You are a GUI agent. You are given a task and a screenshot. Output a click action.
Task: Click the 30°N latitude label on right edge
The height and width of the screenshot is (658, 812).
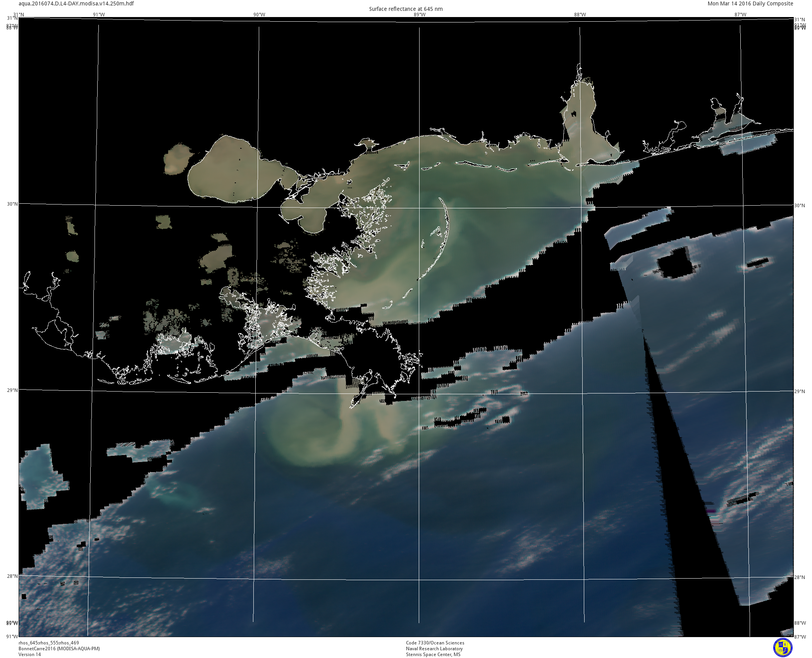[x=800, y=206]
